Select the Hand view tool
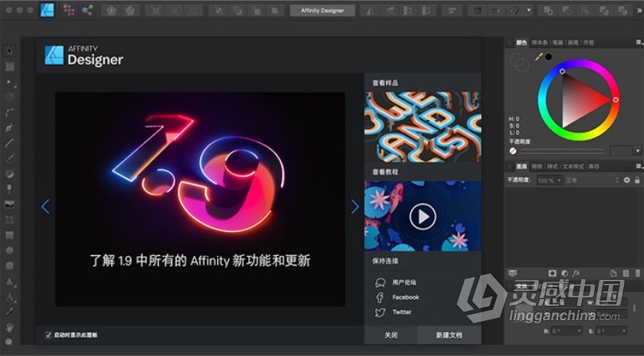 [x=10, y=327]
